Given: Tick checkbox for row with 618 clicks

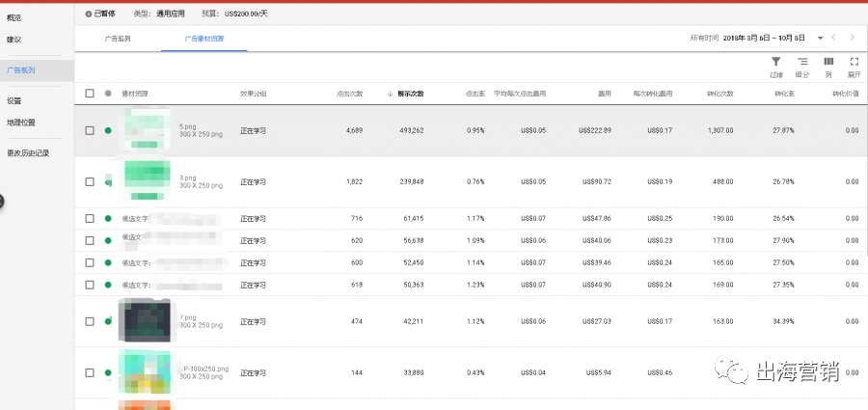Looking at the screenshot, I should click(90, 285).
